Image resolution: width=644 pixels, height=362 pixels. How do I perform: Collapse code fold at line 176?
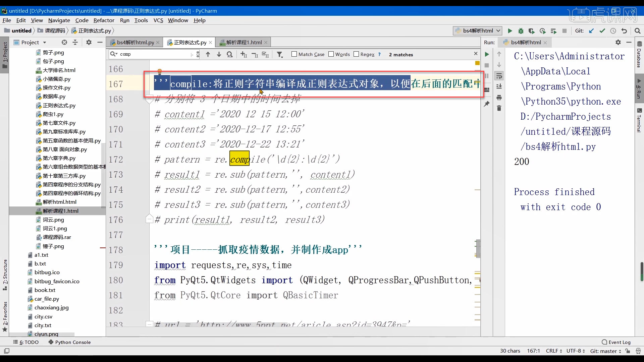point(150,220)
